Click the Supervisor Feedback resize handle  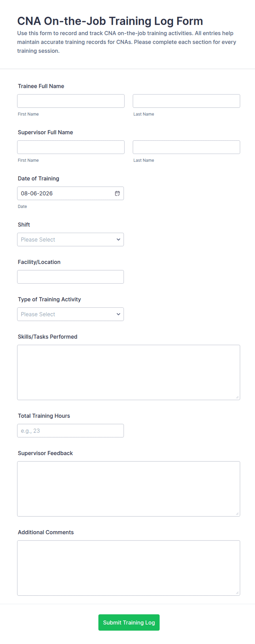[x=237, y=514]
